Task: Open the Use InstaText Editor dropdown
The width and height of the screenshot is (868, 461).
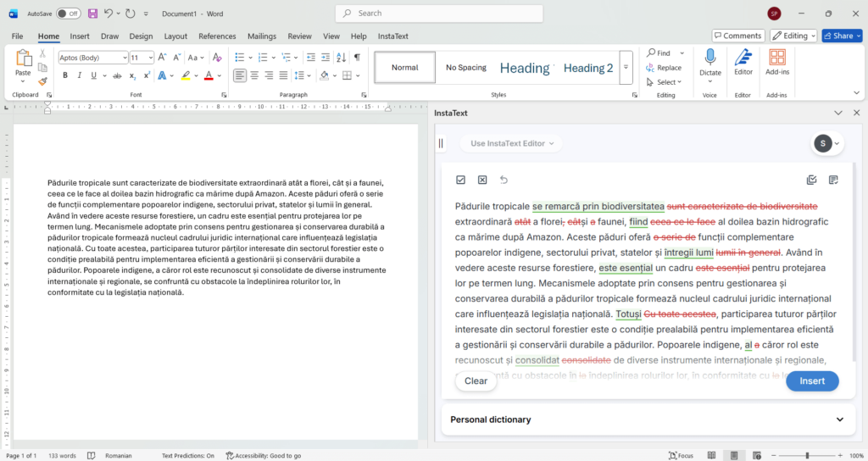Action: (x=512, y=143)
